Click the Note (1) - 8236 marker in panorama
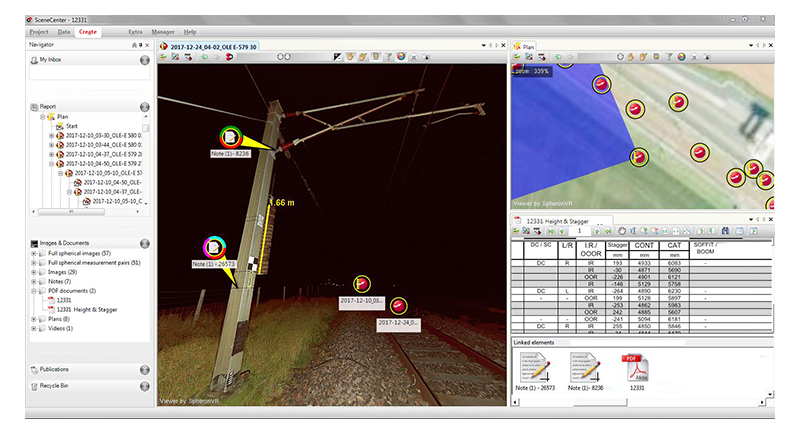The image size is (800, 438). click(231, 136)
